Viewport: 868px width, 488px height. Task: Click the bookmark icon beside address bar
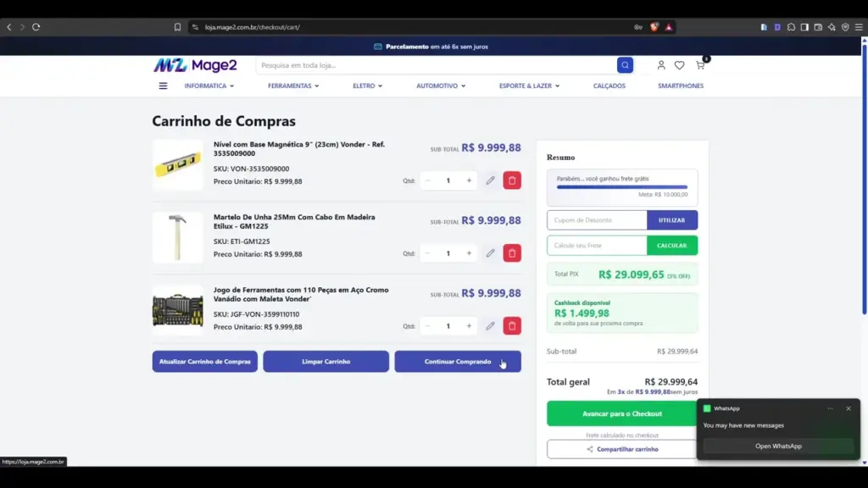(177, 26)
